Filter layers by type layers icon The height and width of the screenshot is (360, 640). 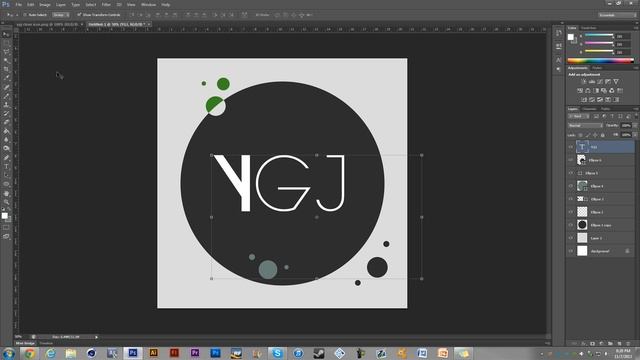pyautogui.click(x=612, y=116)
